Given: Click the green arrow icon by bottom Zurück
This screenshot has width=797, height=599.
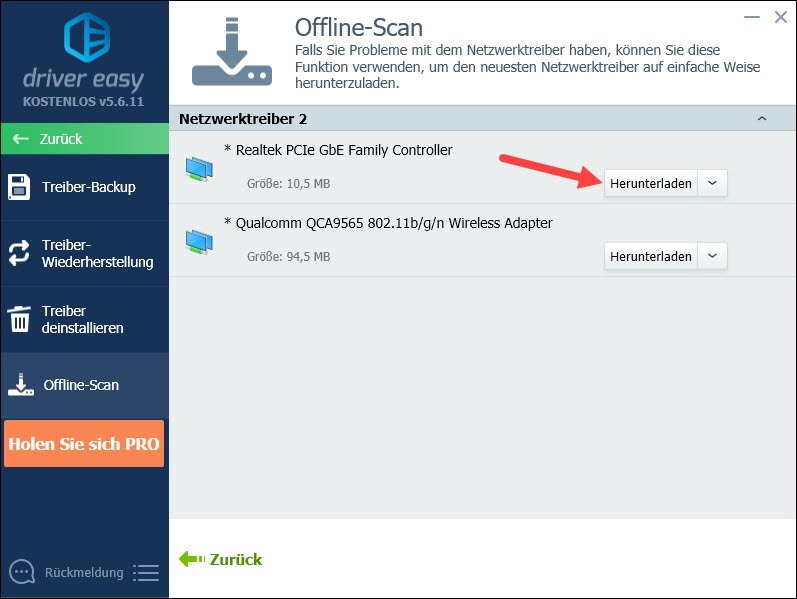Looking at the screenshot, I should pos(192,559).
